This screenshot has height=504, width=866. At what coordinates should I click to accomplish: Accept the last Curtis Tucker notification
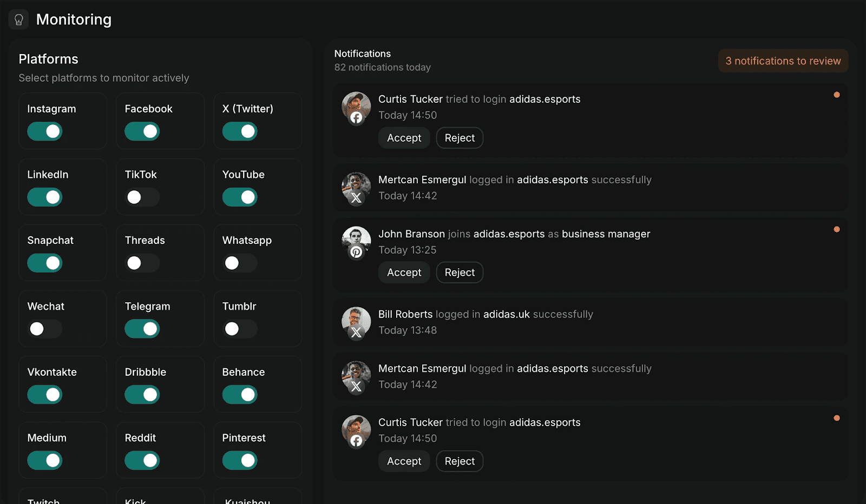[404, 461]
